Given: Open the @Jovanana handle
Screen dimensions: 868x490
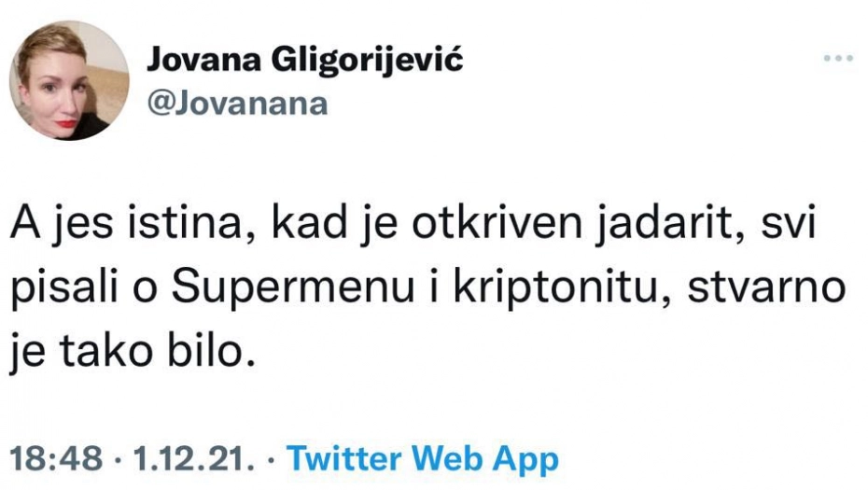Looking at the screenshot, I should pos(236,102).
